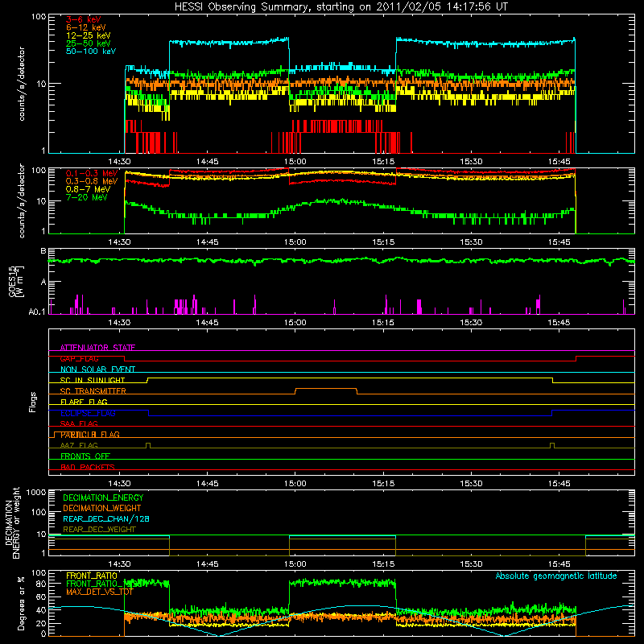Choose the SAA_FLAG label

point(79,423)
